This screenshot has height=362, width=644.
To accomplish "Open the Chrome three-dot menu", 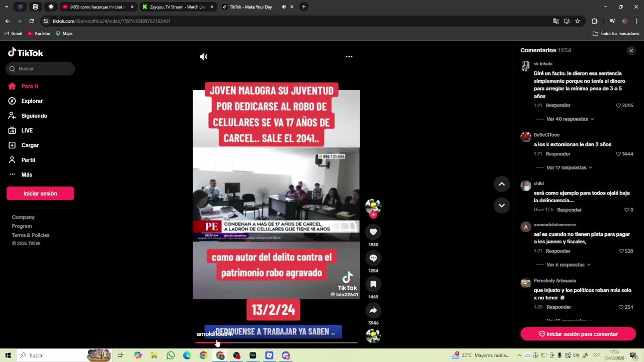I will [x=636, y=21].
